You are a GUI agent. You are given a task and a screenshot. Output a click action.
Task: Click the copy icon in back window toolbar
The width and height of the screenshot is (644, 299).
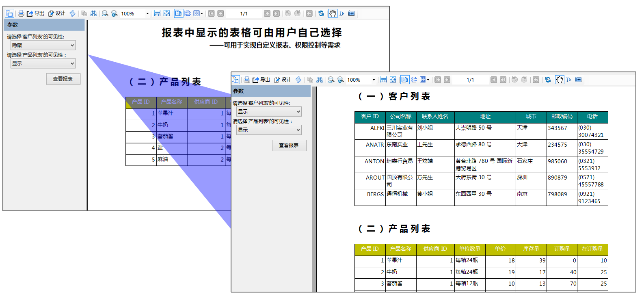point(84,13)
